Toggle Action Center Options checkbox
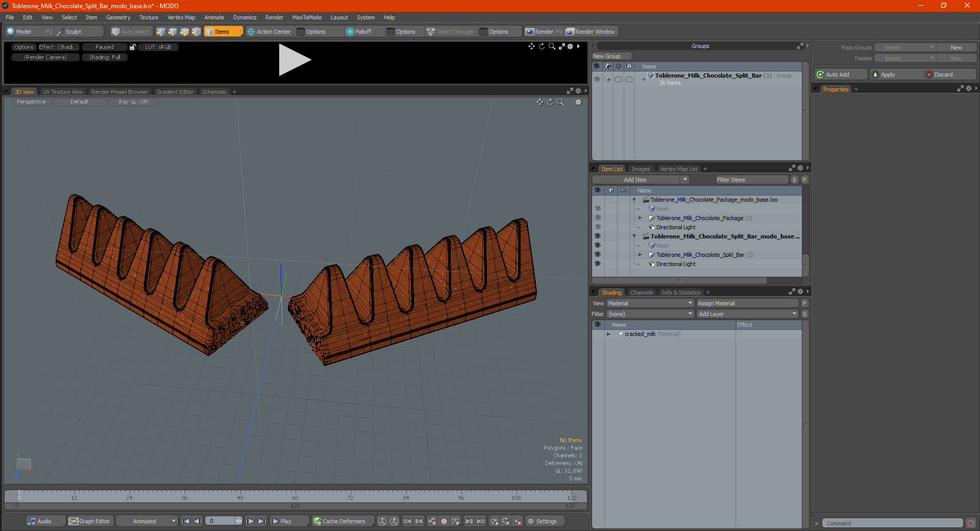The image size is (980, 531). click(x=301, y=32)
